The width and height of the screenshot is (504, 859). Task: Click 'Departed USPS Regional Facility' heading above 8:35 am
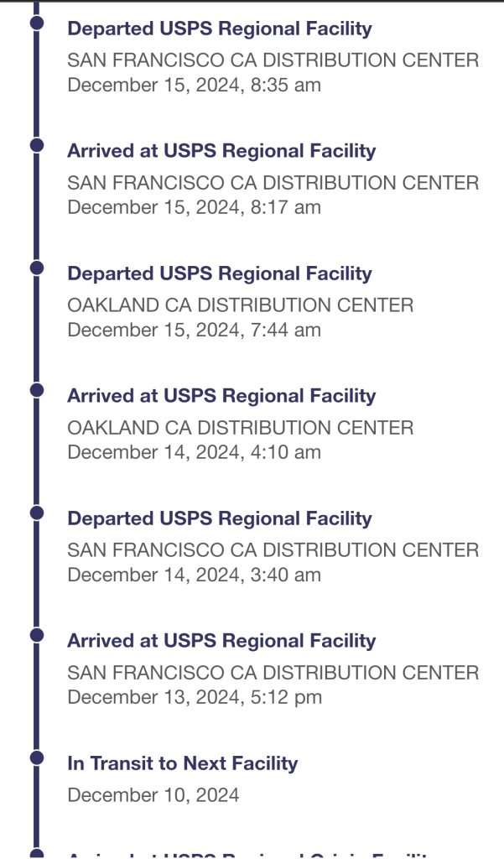click(219, 29)
